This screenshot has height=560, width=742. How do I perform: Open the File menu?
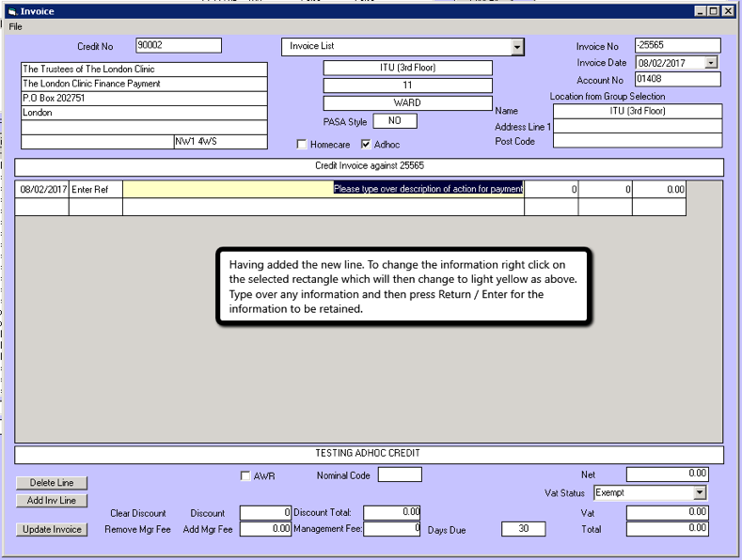pos(16,27)
